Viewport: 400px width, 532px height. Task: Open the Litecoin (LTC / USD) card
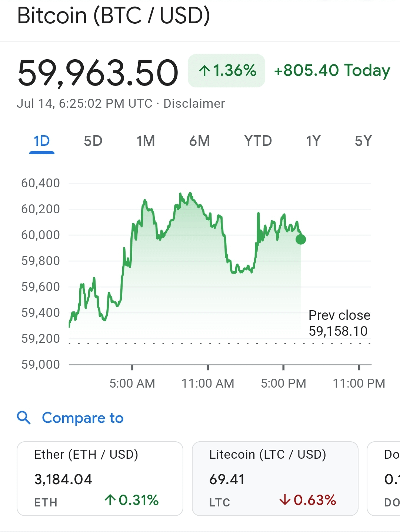pos(275,478)
